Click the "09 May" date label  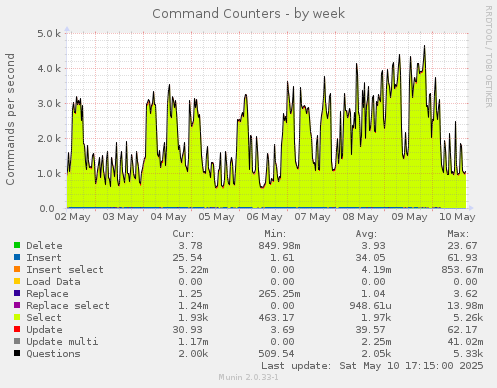pyautogui.click(x=409, y=217)
